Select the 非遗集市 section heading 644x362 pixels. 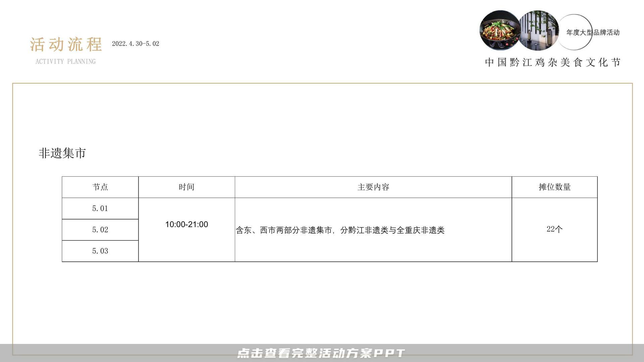pos(62,153)
